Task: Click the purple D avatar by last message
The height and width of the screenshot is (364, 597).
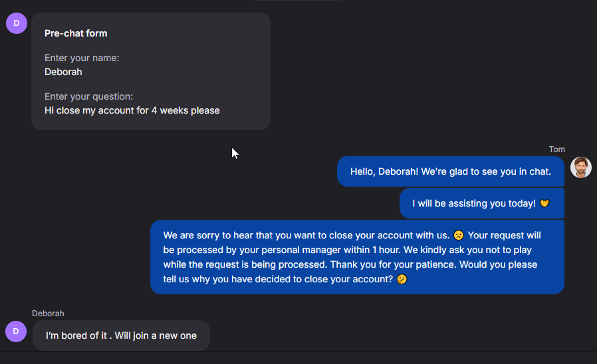Action: click(x=16, y=331)
